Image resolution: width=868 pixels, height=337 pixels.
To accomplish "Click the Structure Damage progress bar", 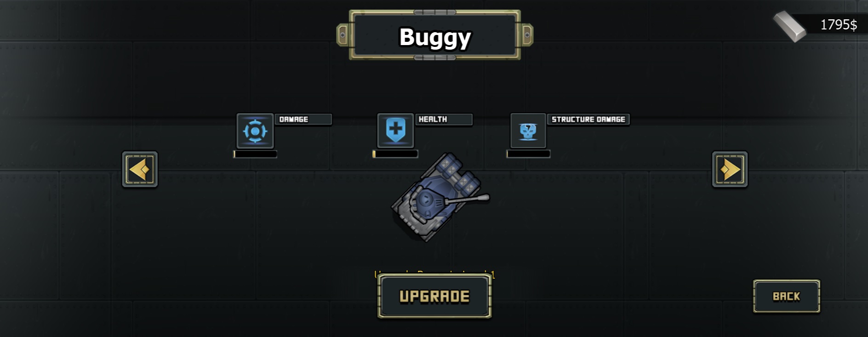I will [x=528, y=154].
